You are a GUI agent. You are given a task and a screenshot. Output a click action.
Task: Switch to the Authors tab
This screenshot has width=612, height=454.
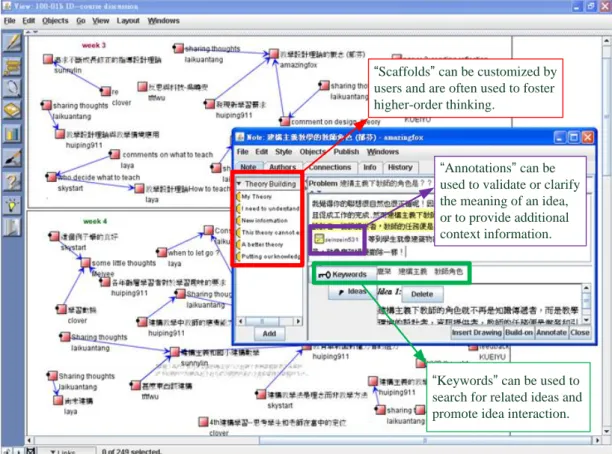pos(283,167)
